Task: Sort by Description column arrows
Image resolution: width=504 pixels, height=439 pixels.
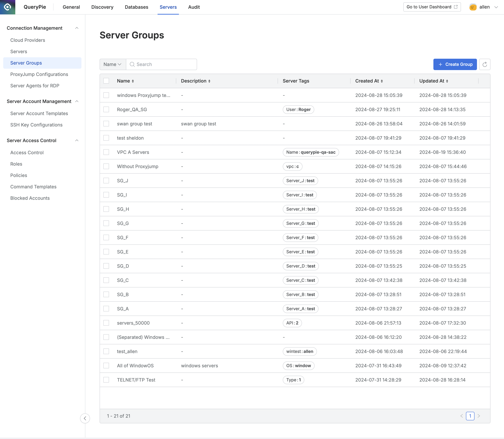Action: [209, 81]
